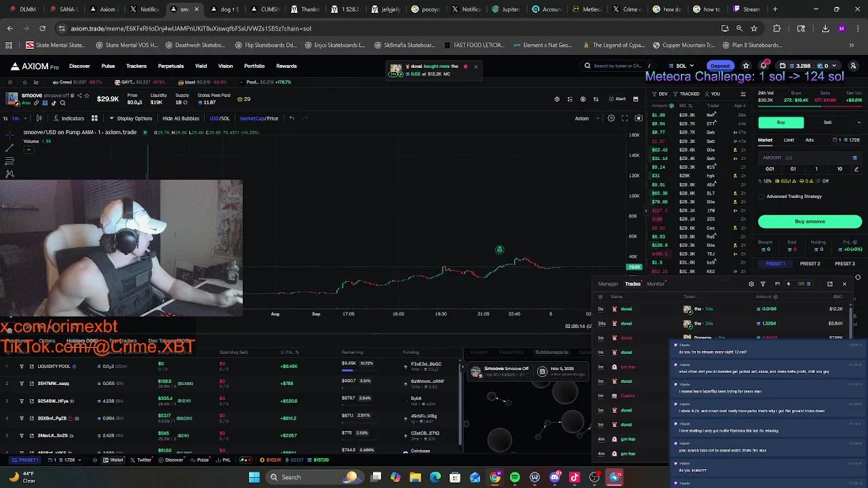Check Advanced Trading Strategy checkbox

click(762, 197)
